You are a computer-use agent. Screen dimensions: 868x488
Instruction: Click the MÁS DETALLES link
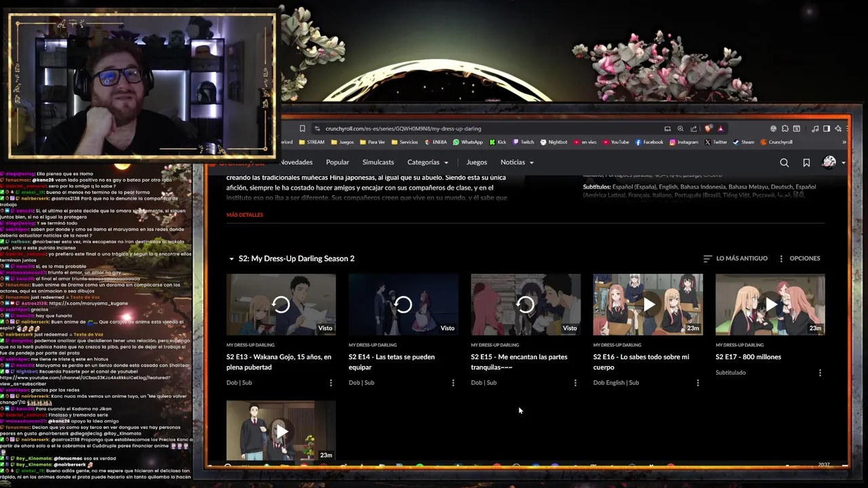(245, 215)
